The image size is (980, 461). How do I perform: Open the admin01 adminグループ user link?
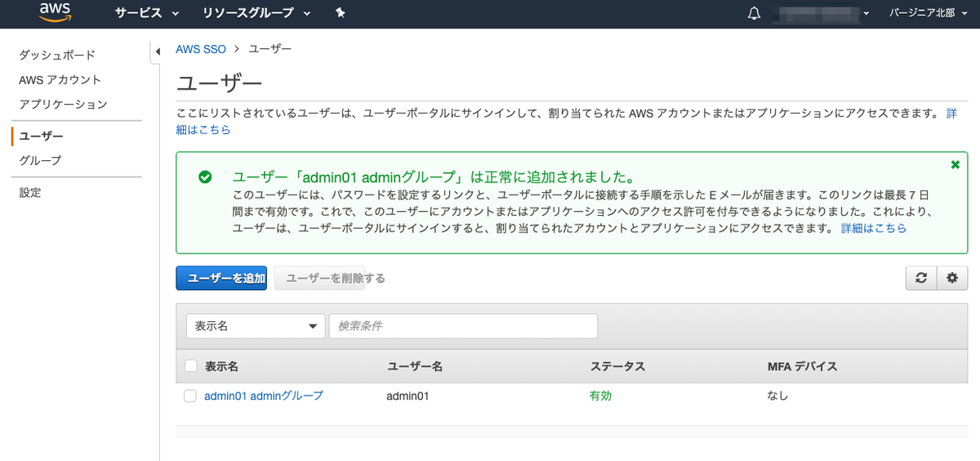pyautogui.click(x=264, y=396)
